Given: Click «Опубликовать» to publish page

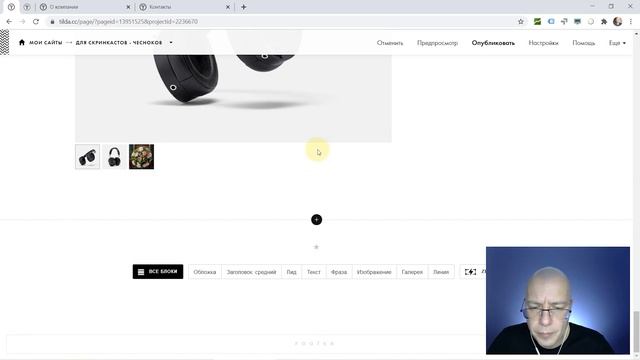Looking at the screenshot, I should pos(493,43).
